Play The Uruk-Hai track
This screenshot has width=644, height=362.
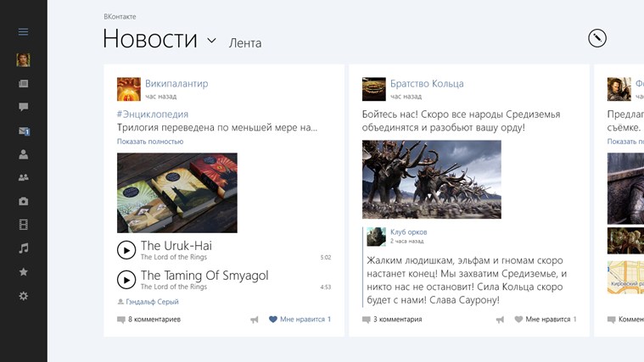pos(126,250)
